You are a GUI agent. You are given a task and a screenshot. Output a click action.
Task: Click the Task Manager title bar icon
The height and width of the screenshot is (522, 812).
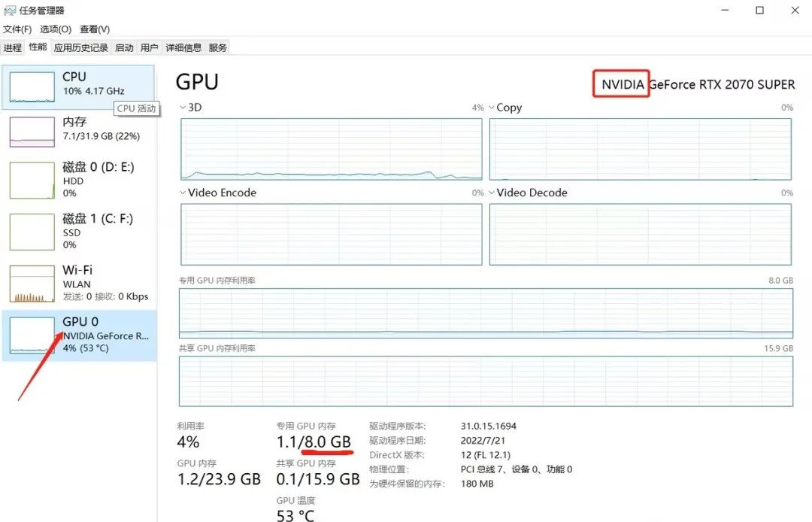click(9, 11)
